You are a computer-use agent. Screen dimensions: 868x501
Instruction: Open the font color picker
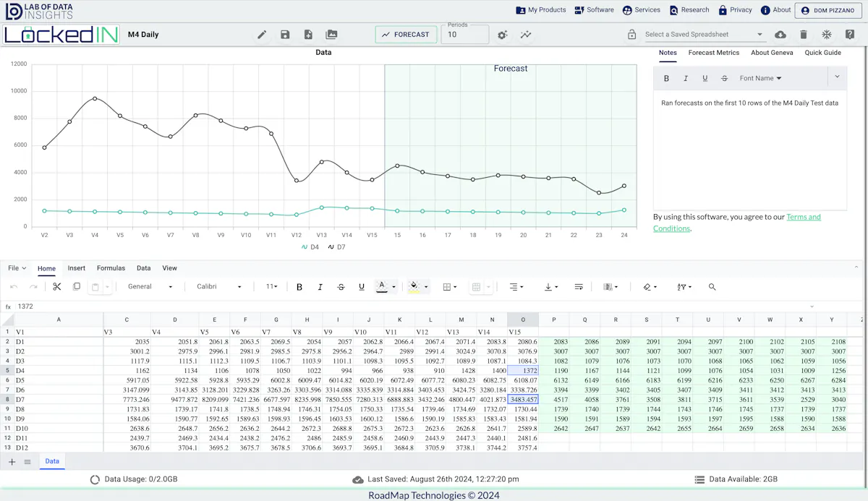coord(386,287)
